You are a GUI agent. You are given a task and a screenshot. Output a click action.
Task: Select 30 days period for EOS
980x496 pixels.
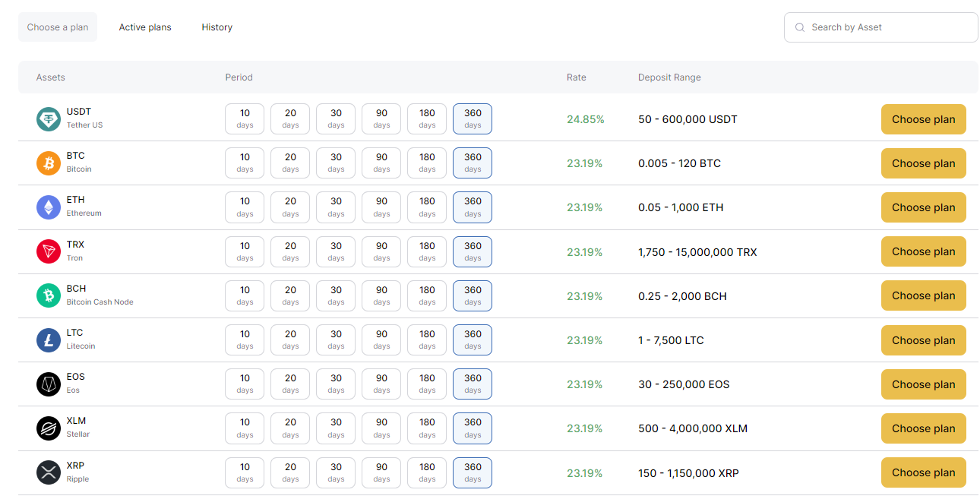[336, 384]
